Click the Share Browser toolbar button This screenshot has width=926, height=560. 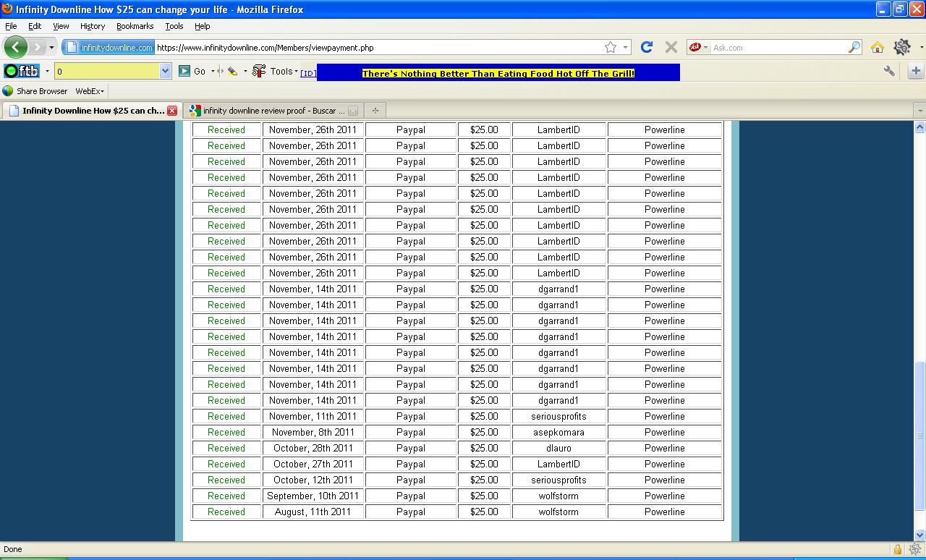[35, 91]
